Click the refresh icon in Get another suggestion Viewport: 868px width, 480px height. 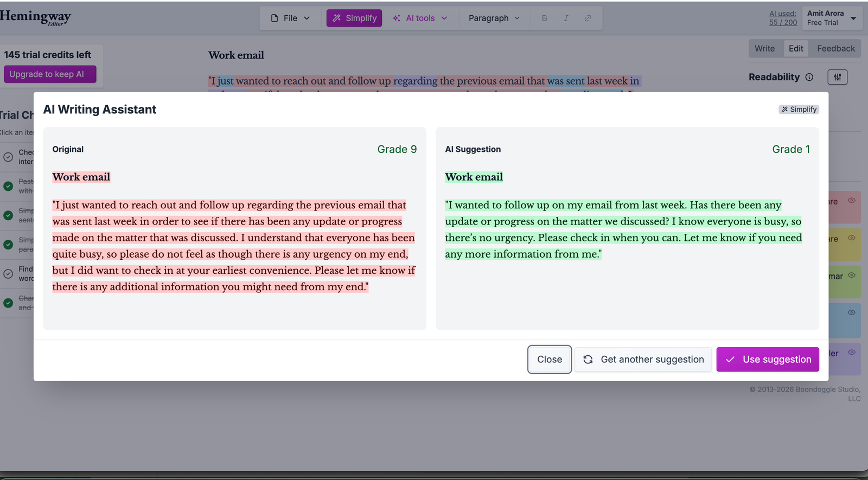[x=588, y=360]
